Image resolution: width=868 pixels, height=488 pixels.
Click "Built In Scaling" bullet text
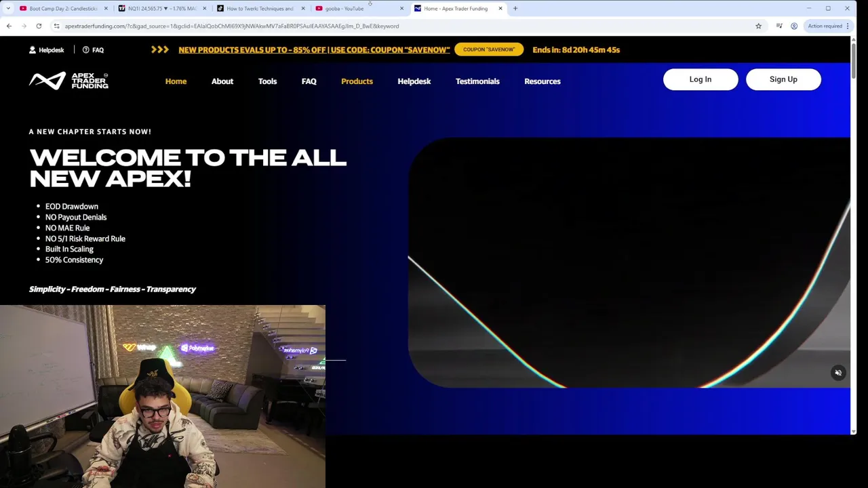click(69, 249)
